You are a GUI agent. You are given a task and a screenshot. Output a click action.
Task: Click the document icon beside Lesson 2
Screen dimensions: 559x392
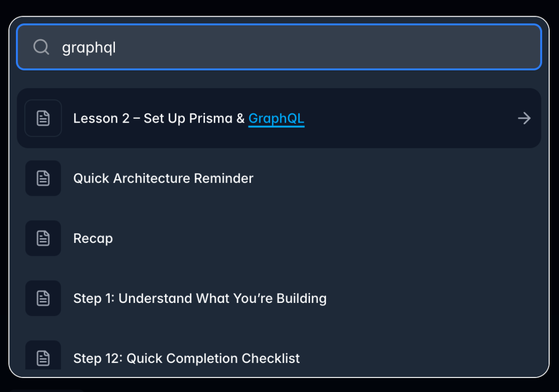click(x=43, y=118)
